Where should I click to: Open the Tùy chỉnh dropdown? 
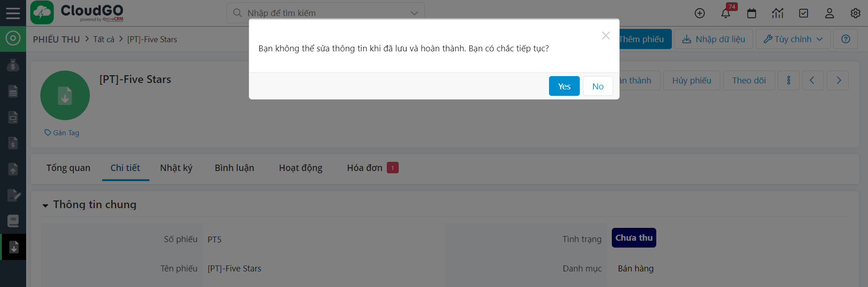coord(793,39)
